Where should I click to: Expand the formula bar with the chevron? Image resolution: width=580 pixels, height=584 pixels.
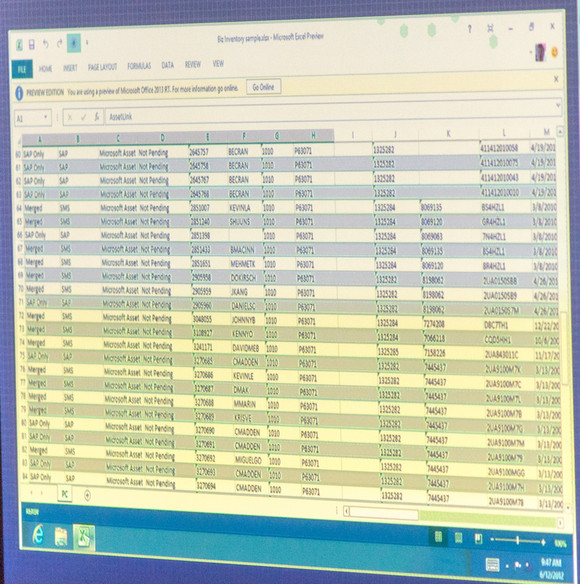point(558,106)
